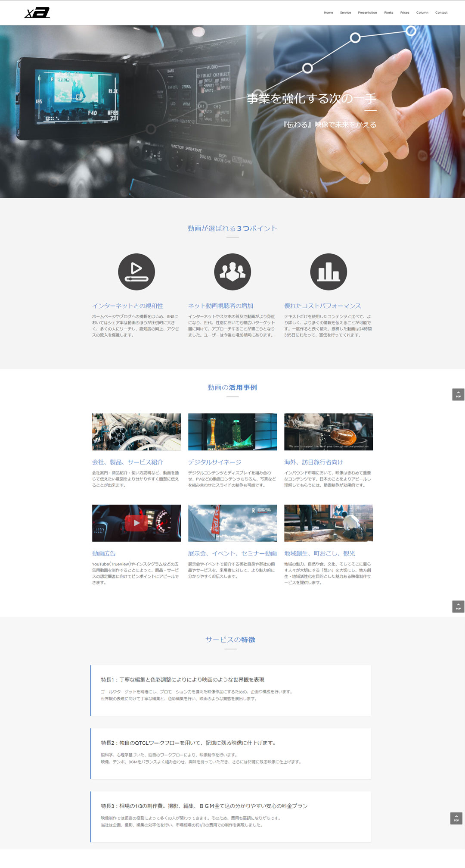This screenshot has width=465, height=868.
Task: Click the TOP button beside the third feature card
Action: (x=456, y=818)
